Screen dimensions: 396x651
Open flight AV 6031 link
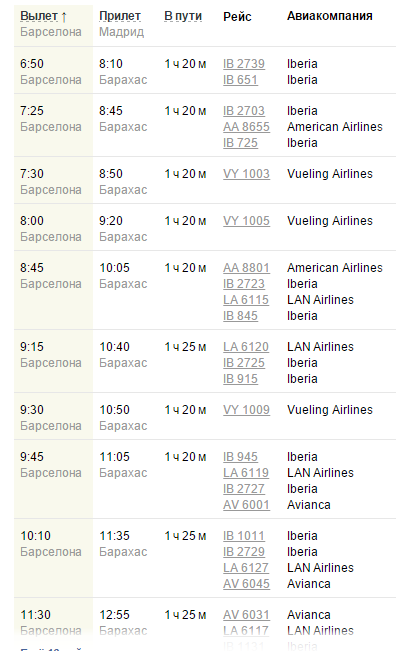pyautogui.click(x=246, y=615)
